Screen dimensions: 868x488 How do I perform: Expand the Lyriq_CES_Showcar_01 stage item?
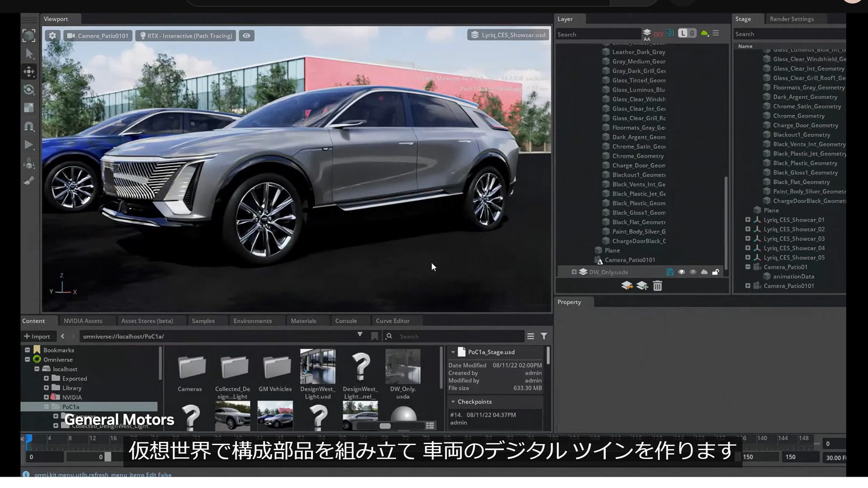(x=747, y=220)
